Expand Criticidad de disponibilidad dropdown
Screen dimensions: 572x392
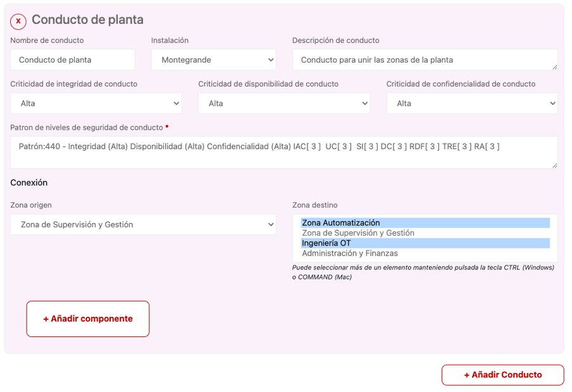point(284,103)
